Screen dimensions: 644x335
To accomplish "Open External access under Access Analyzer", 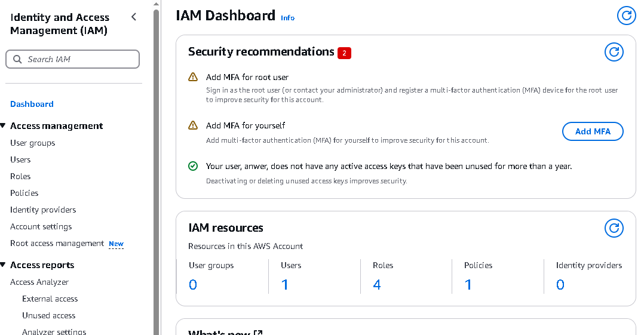I will pyautogui.click(x=50, y=299).
